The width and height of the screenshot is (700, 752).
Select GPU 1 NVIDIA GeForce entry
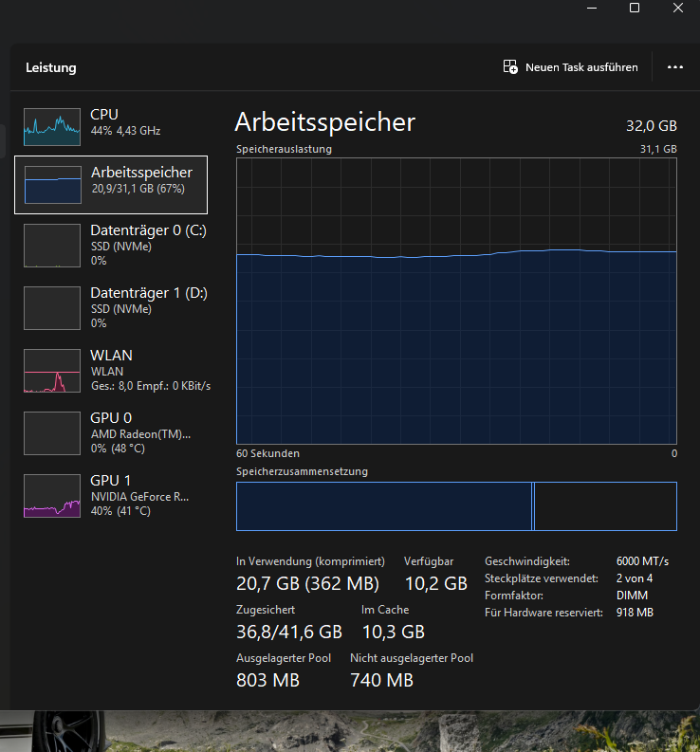pos(111,495)
